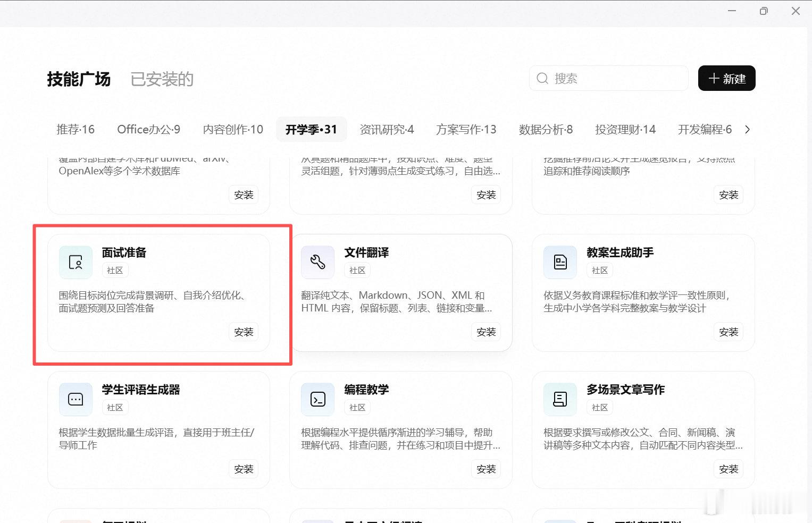
Task: Install the 编程教学 skill
Action: coord(486,469)
